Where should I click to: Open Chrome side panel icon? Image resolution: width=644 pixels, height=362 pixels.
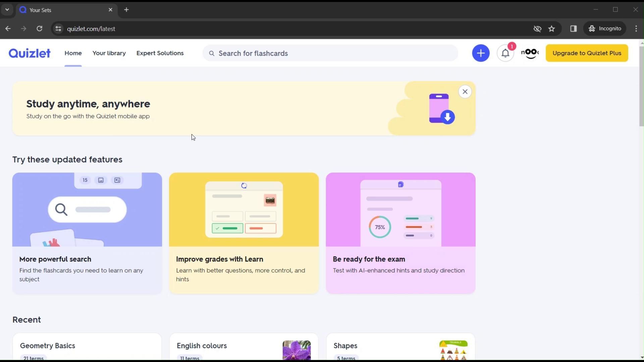[573, 29]
